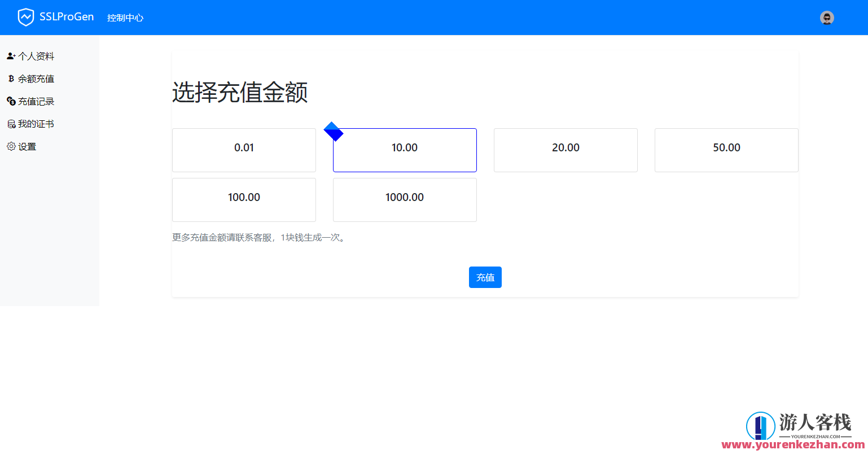Select the 20.00 recharge amount
Screen dimensions: 868x454
[x=565, y=150]
